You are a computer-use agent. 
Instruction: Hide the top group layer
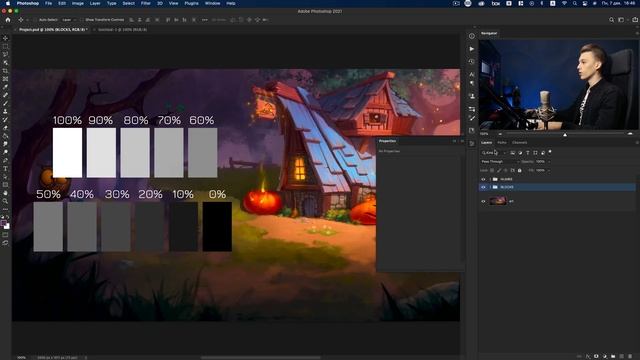pyautogui.click(x=483, y=179)
